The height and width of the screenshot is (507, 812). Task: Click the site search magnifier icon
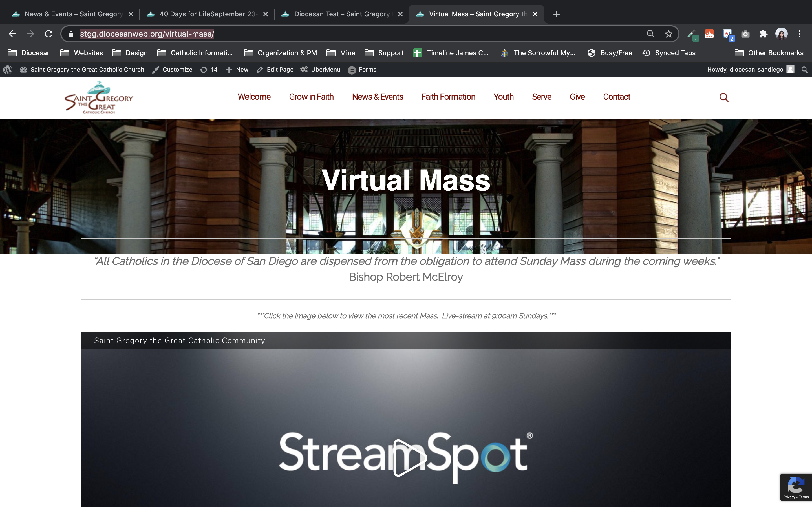point(724,97)
